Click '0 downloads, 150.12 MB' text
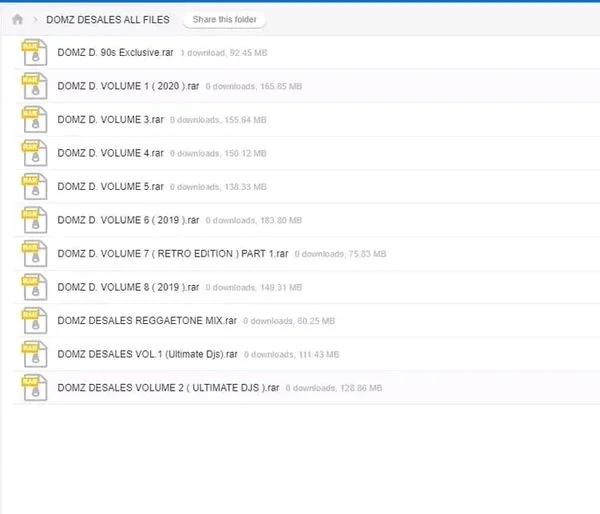The image size is (600, 514). [x=218, y=153]
